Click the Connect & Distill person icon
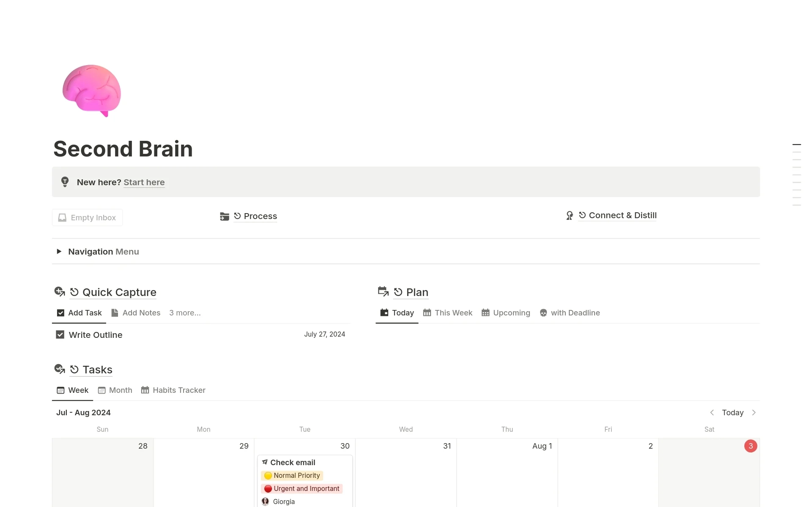This screenshot has width=812, height=507. [570, 216]
